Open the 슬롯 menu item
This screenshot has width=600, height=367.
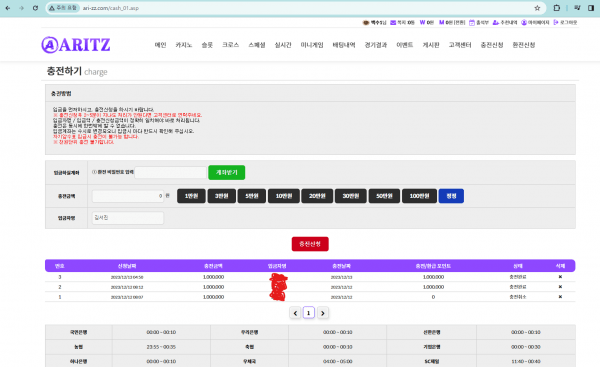click(x=207, y=45)
